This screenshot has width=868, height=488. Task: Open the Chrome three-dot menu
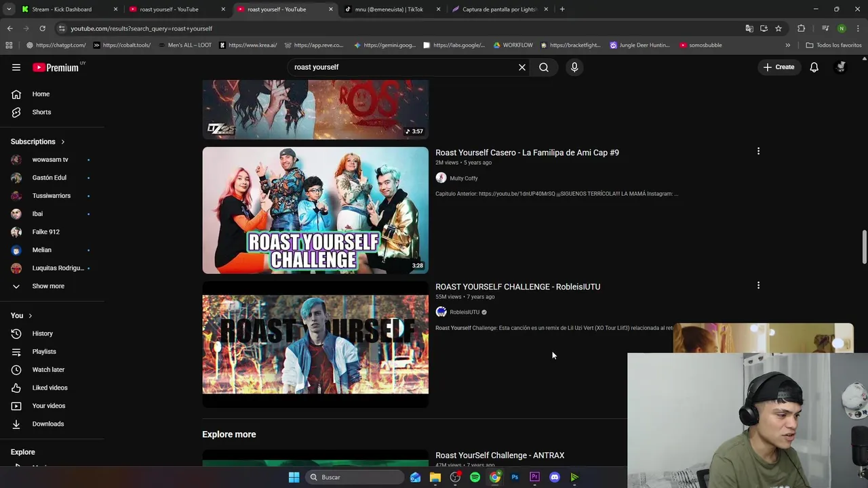[859, 28]
